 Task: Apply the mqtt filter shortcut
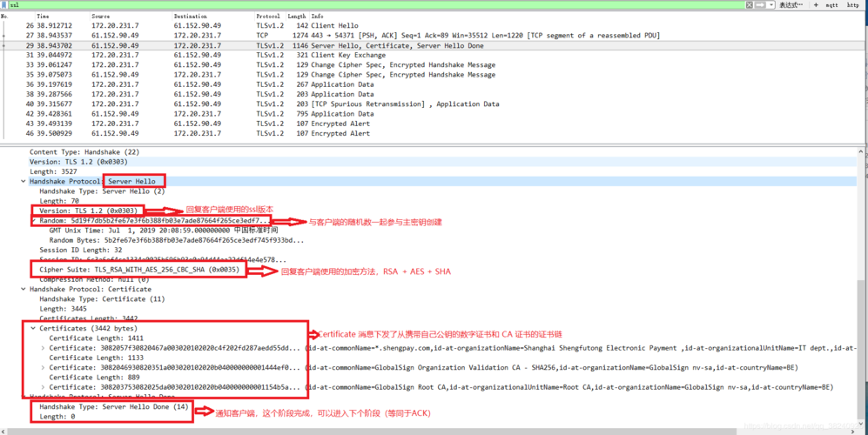click(x=832, y=5)
